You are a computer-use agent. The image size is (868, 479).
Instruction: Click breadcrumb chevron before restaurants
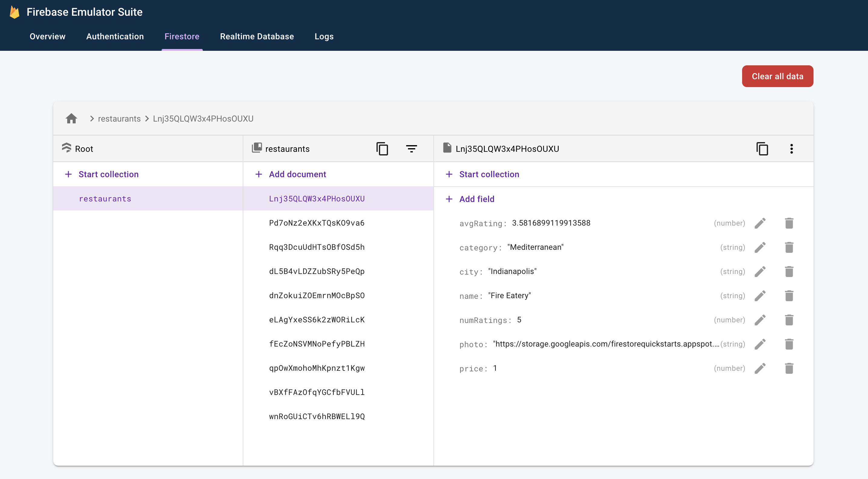91,118
